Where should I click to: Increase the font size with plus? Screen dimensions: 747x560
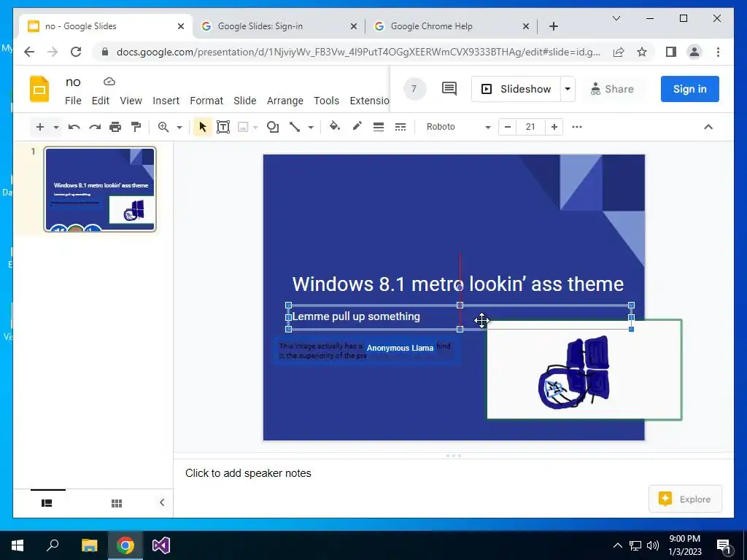[x=554, y=127]
